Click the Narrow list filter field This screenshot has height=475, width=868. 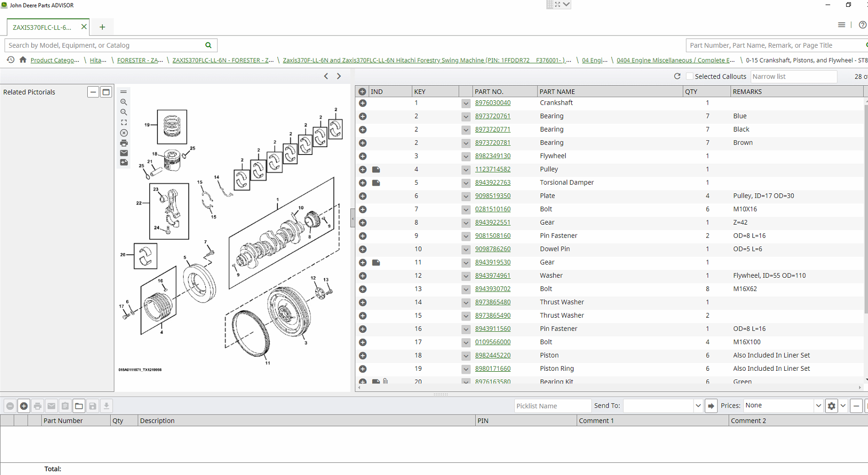pyautogui.click(x=793, y=76)
